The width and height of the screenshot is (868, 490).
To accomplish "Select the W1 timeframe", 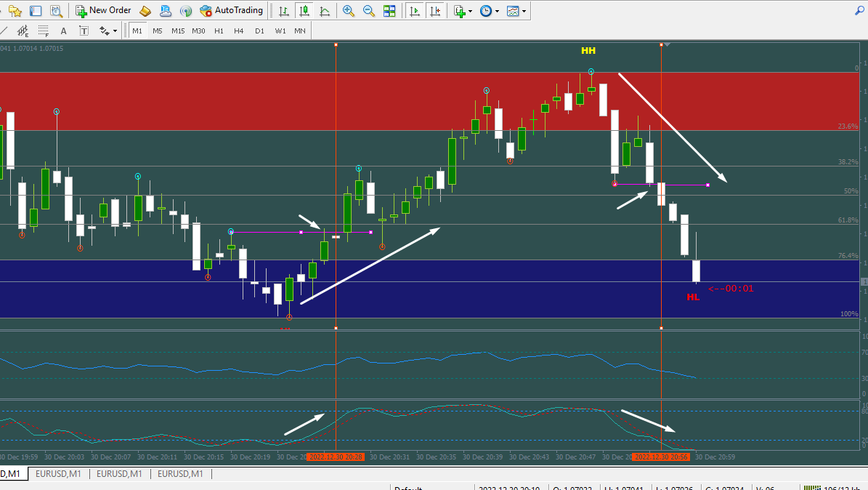I will coord(280,31).
